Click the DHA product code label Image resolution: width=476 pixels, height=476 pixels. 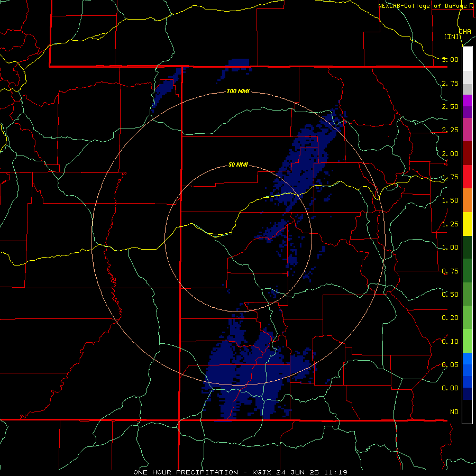click(x=465, y=32)
